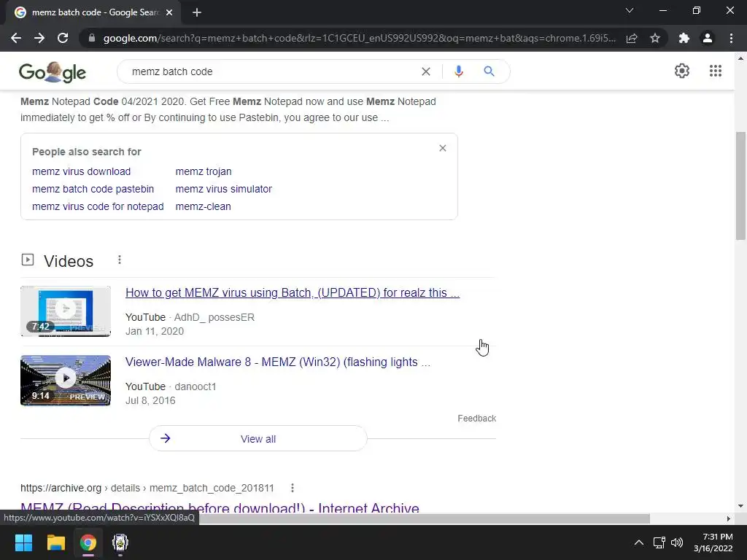The width and height of the screenshot is (747, 560).
Task: Click the vertical scrollbar thumb
Action: pyautogui.click(x=740, y=186)
